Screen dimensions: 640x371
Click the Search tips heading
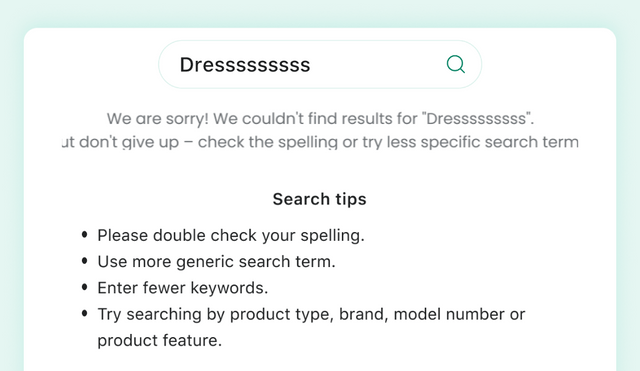(320, 199)
